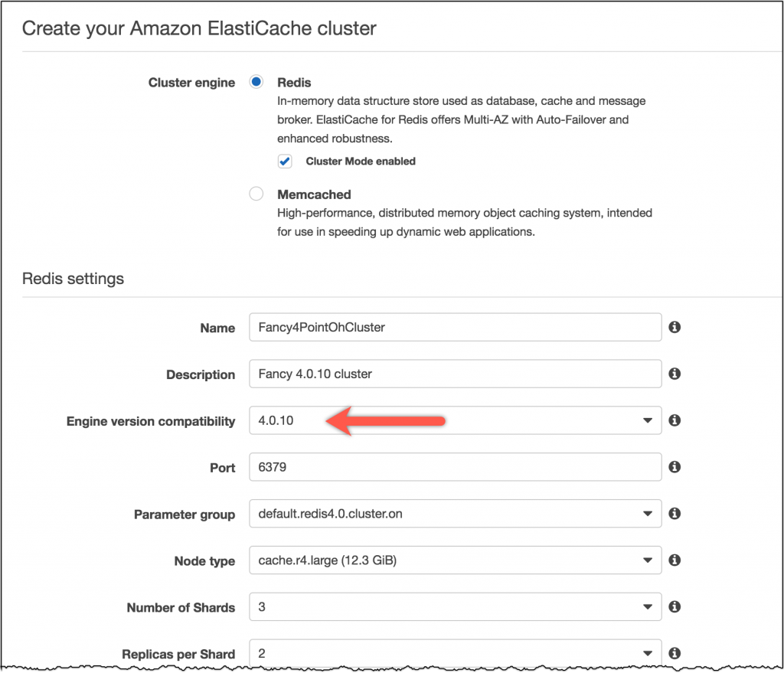Disable Cluster Mode enabled checkbox

pos(285,162)
